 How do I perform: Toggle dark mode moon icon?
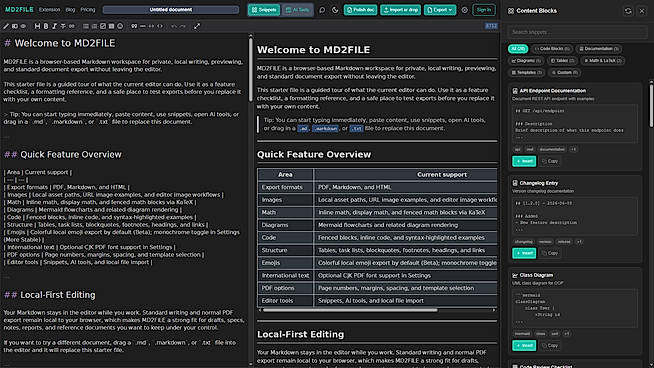[335, 10]
